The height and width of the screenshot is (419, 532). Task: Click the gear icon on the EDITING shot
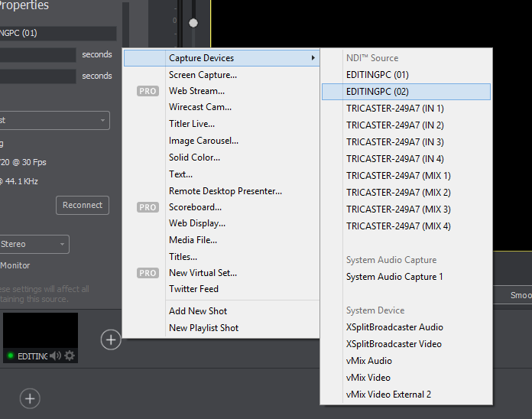click(70, 356)
